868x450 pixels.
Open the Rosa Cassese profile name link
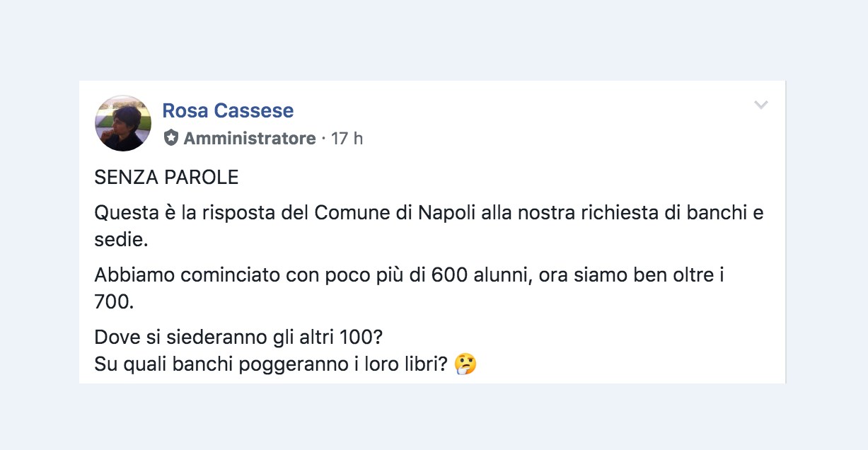[228, 111]
